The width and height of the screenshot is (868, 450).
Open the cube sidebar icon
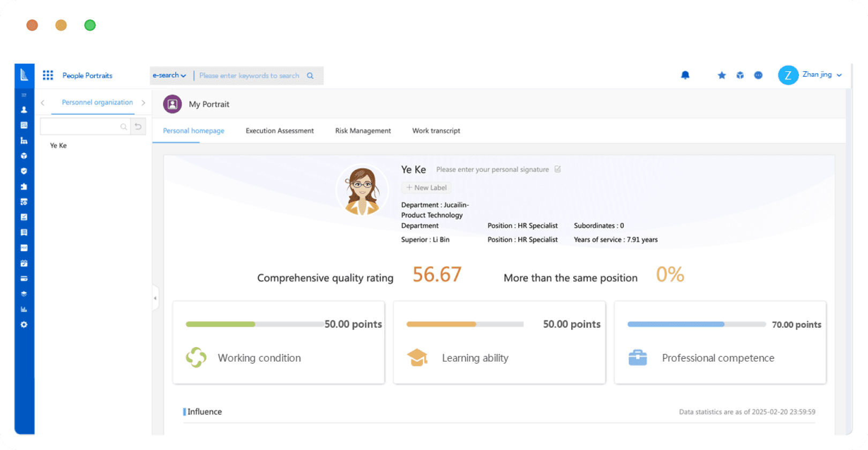[x=24, y=156]
